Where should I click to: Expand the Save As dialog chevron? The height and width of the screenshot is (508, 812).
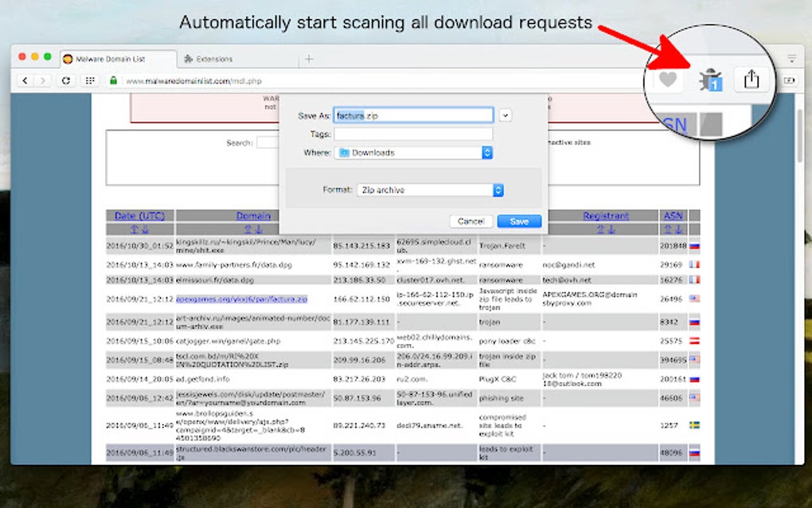504,114
